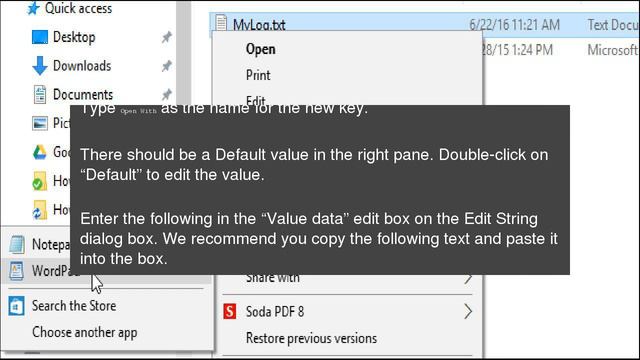This screenshot has width=640, height=360.
Task: Click Choose another app
Action: tap(84, 333)
